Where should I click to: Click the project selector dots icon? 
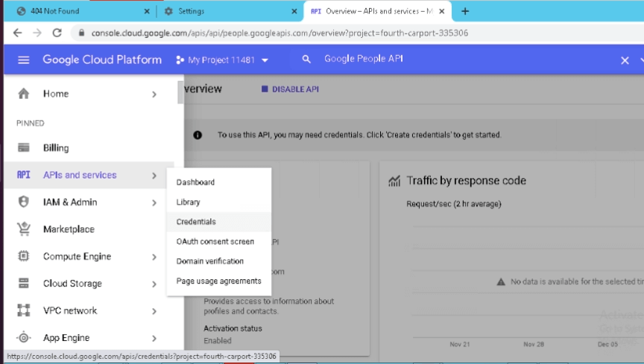pyautogui.click(x=180, y=60)
